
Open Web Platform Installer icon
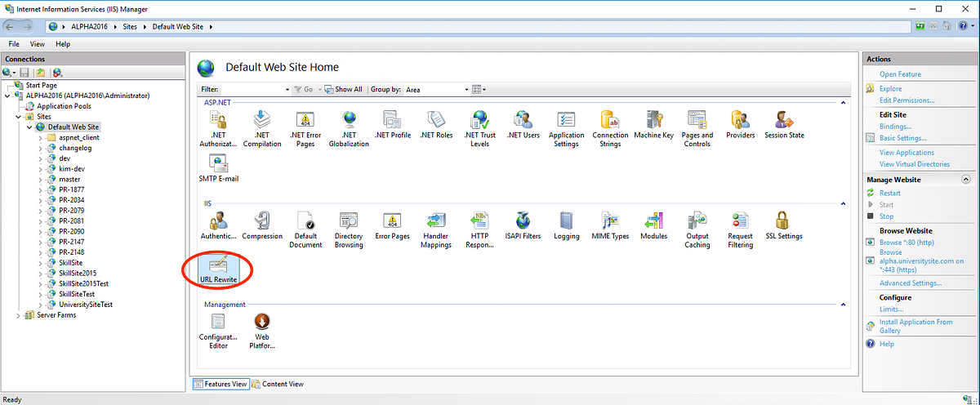[x=262, y=330]
